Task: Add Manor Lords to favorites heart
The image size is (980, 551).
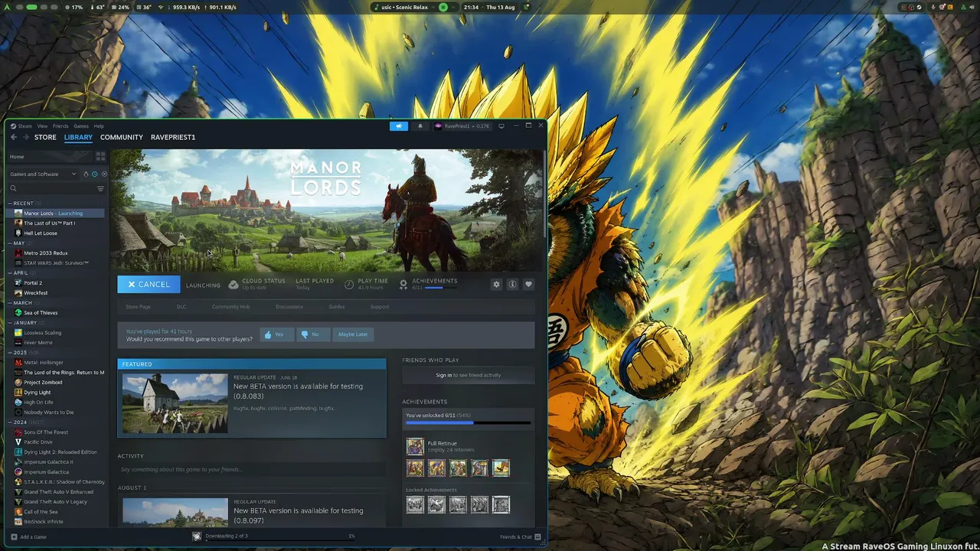Action: (x=528, y=284)
